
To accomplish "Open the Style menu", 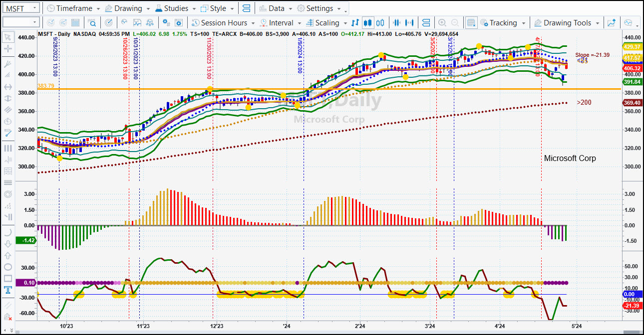I will click(x=217, y=8).
